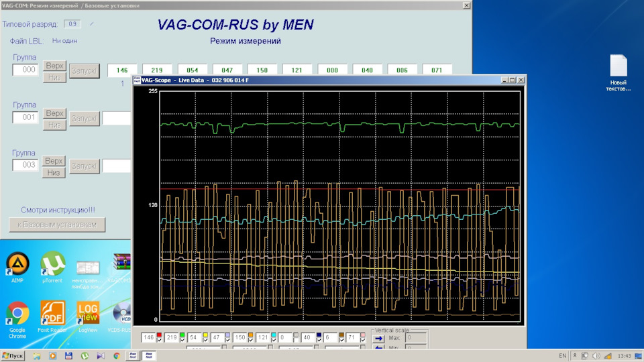Open Chrome from the taskbar
The image size is (644, 362).
coord(117,356)
